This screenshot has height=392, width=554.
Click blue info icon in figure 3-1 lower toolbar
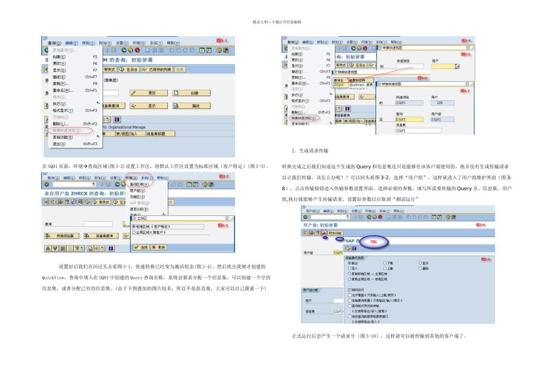[x=117, y=120]
